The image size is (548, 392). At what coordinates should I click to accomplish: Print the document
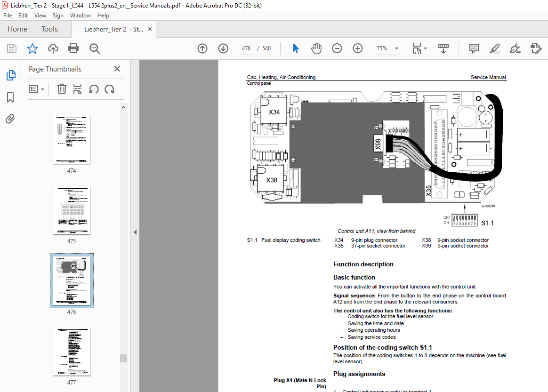tap(73, 48)
